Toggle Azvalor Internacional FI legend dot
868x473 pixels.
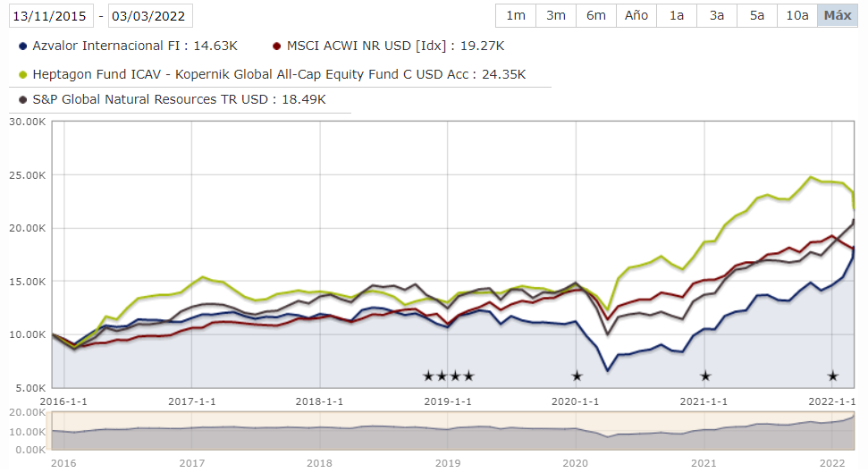click(x=22, y=46)
